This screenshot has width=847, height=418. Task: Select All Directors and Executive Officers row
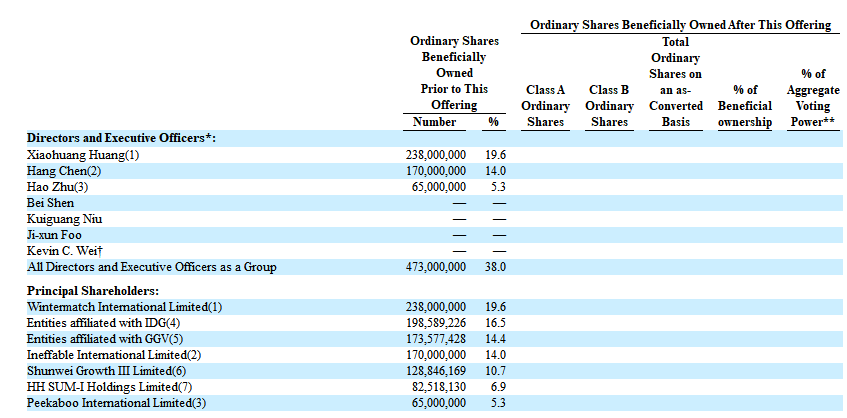coord(152,267)
